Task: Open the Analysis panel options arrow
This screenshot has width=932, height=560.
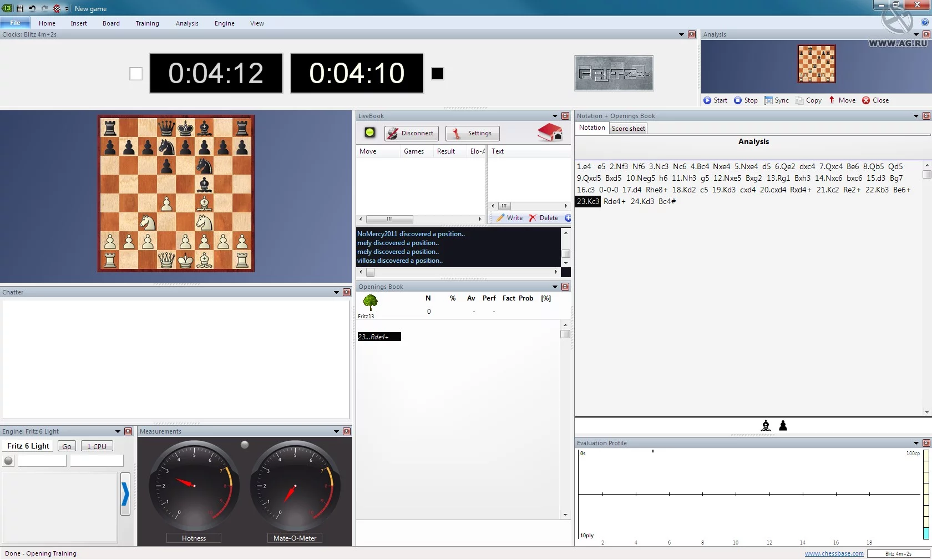Action: tap(916, 34)
